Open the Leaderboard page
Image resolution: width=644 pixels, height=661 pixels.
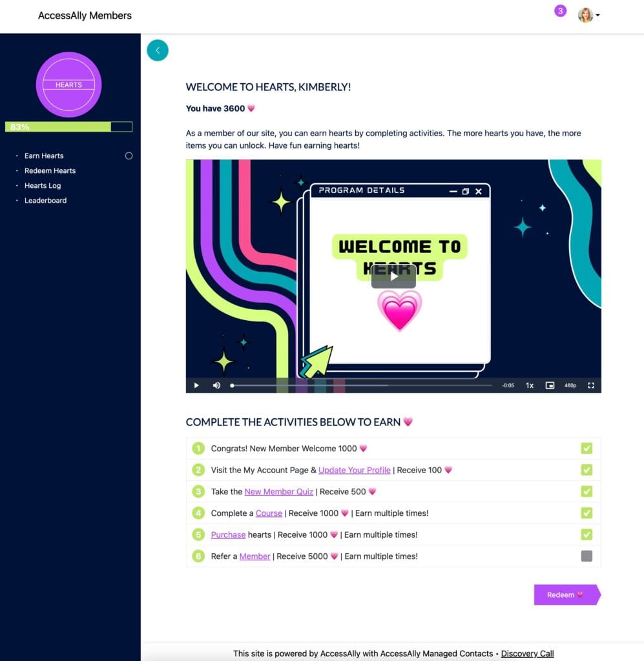[x=45, y=200]
